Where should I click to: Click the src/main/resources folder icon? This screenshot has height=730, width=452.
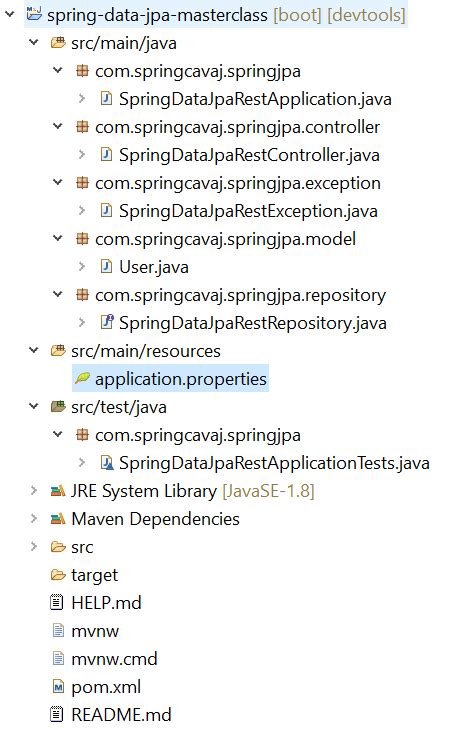58,351
